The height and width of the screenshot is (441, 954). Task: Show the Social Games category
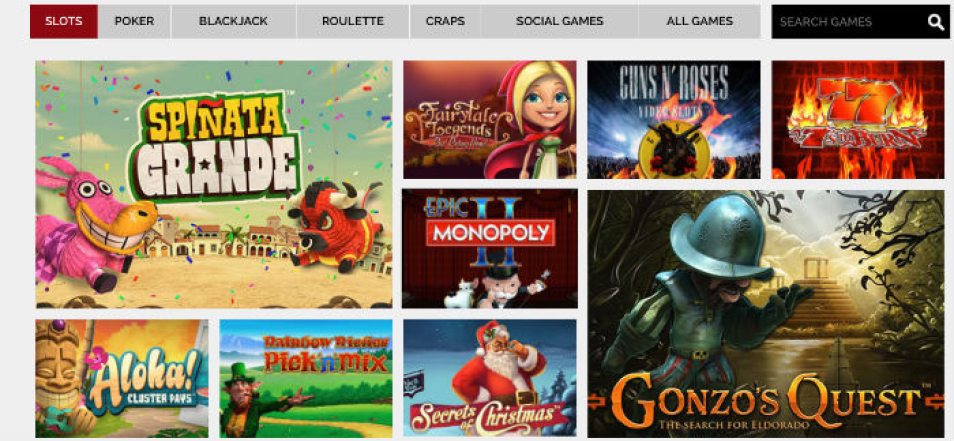[x=560, y=21]
